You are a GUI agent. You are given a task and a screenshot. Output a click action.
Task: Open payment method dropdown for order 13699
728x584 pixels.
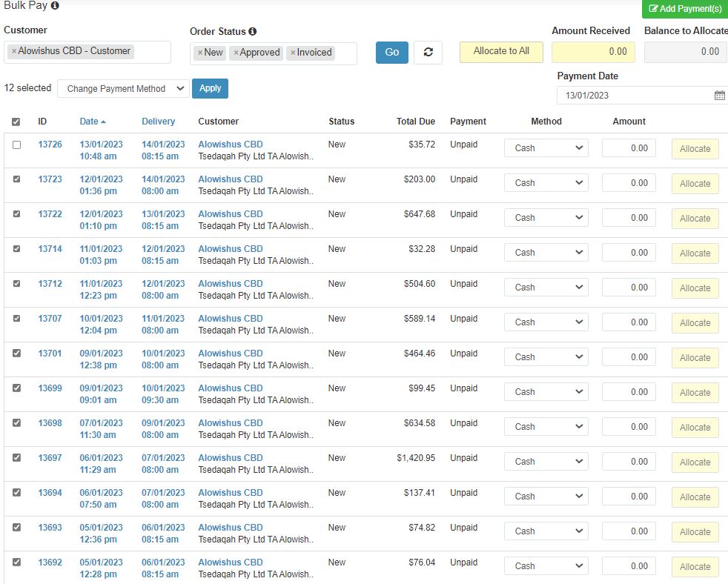(546, 392)
